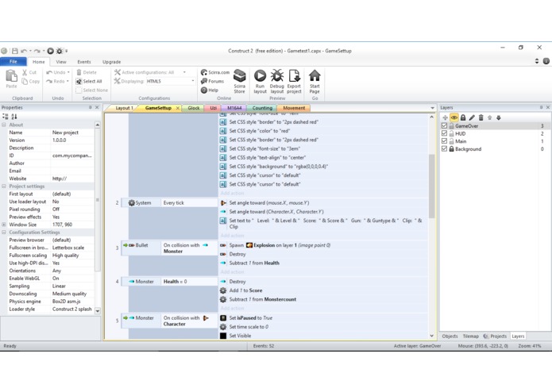This screenshot has height=392, width=552.
Task: Switch to the Movement tab
Action: (294, 108)
